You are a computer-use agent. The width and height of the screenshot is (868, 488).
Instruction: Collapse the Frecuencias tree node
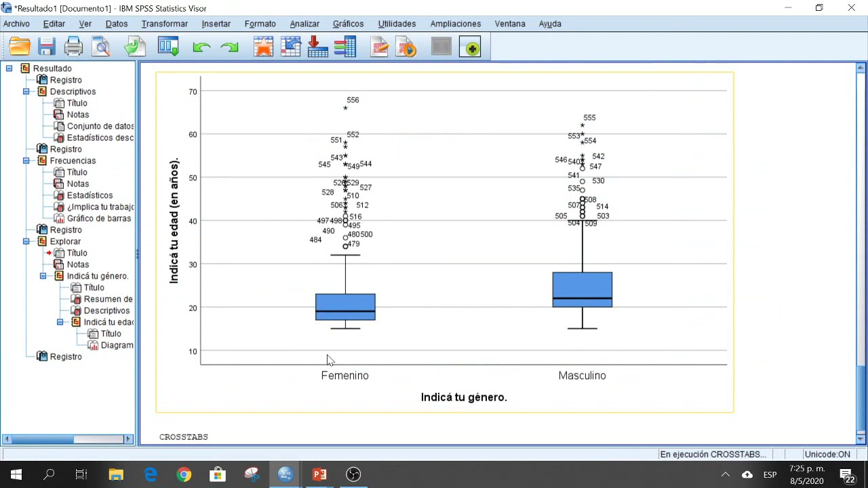pyautogui.click(x=26, y=161)
